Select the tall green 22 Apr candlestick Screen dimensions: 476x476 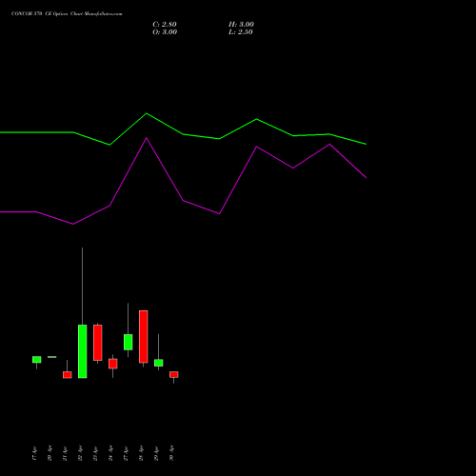pyautogui.click(x=83, y=351)
